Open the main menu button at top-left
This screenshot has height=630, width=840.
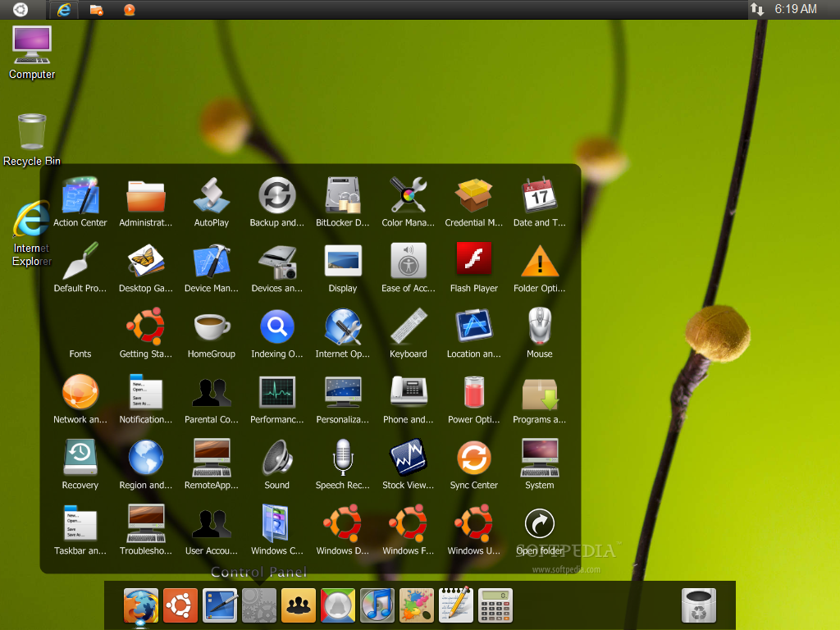pyautogui.click(x=21, y=10)
